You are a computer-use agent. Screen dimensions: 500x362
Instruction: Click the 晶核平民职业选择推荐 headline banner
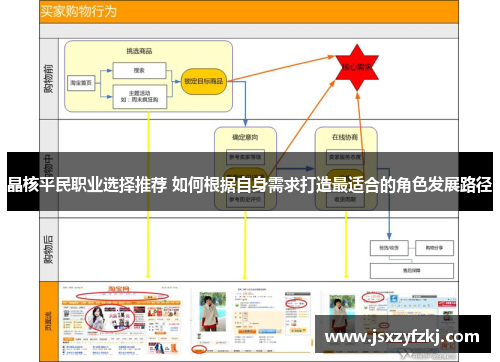click(250, 184)
